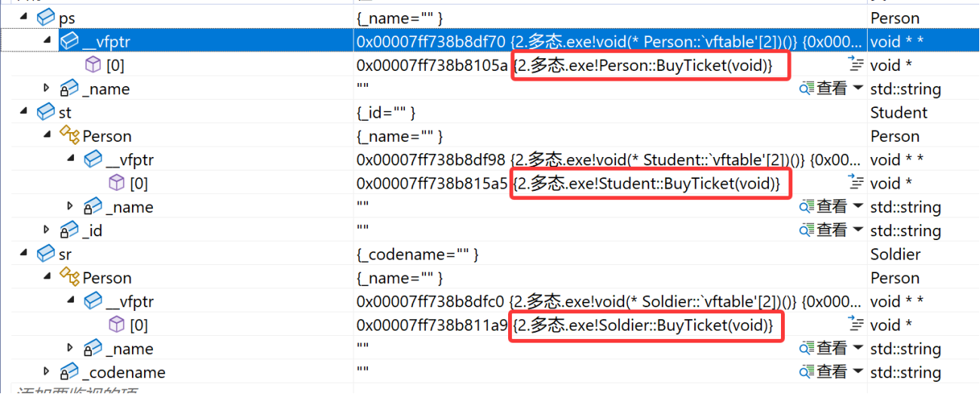Expand the _name node under sr's Person
Screen dimensions: 980x394
[71, 348]
